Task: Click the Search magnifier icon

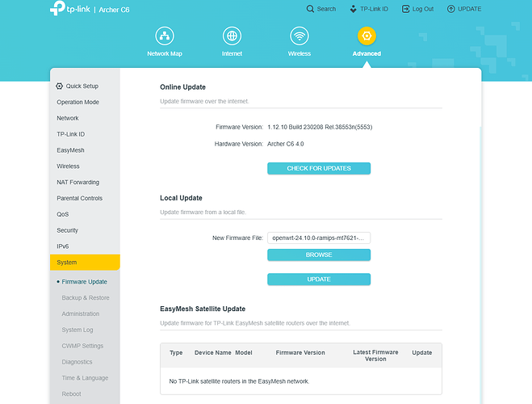Action: point(310,9)
